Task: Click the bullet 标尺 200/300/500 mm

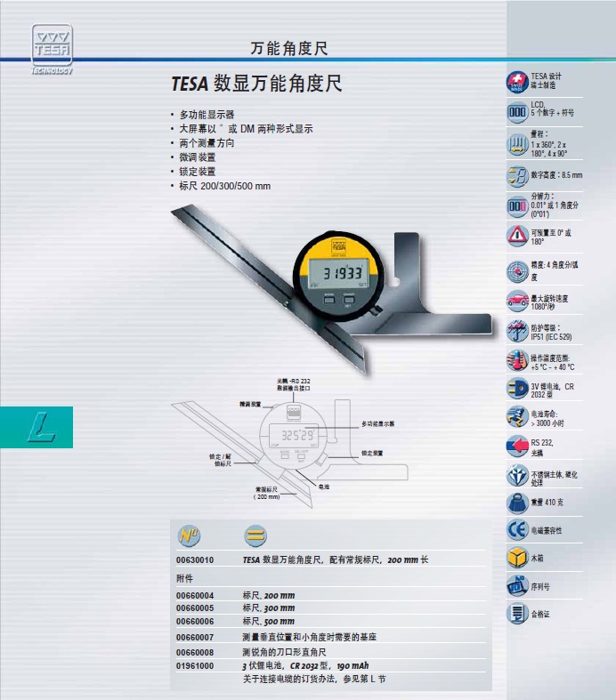Action: (x=224, y=186)
